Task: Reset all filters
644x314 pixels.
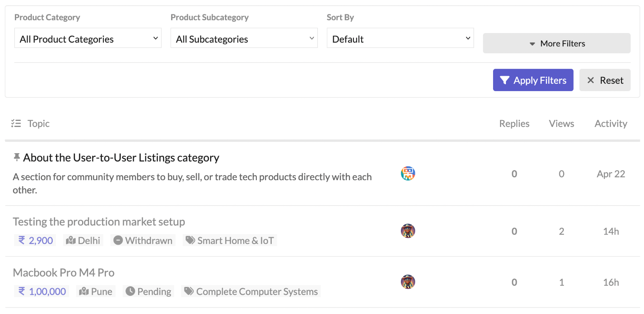Action: pos(605,80)
